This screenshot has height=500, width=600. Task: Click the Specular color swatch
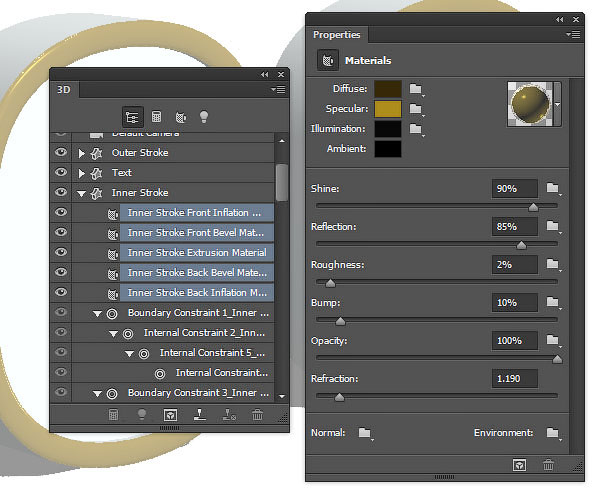click(388, 109)
